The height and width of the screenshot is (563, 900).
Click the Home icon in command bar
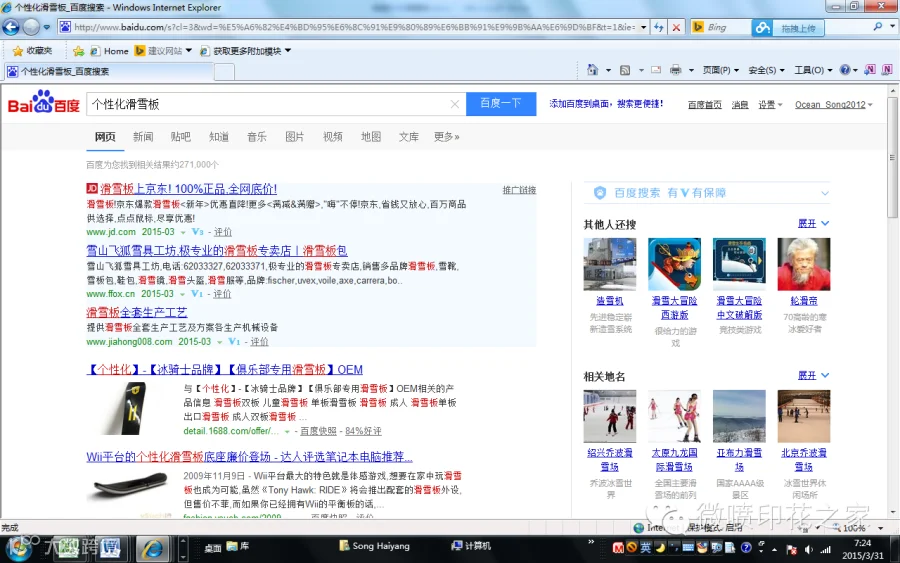(x=592, y=70)
